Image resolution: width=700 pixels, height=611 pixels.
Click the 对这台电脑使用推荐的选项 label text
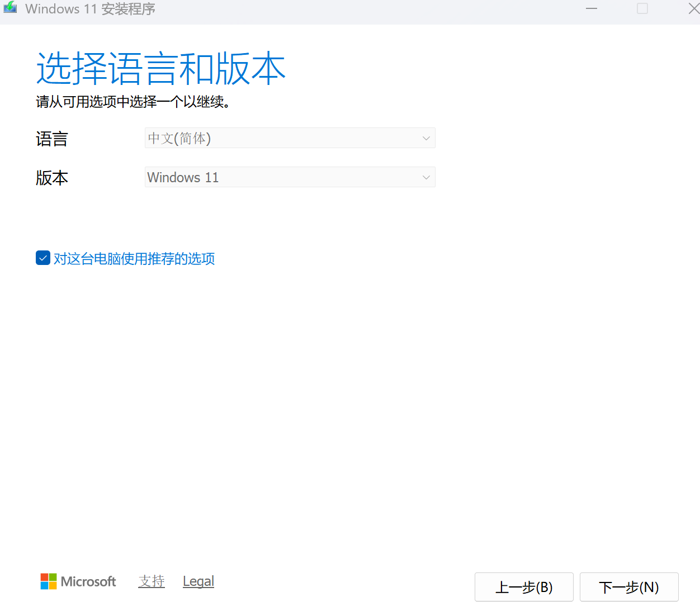[134, 258]
